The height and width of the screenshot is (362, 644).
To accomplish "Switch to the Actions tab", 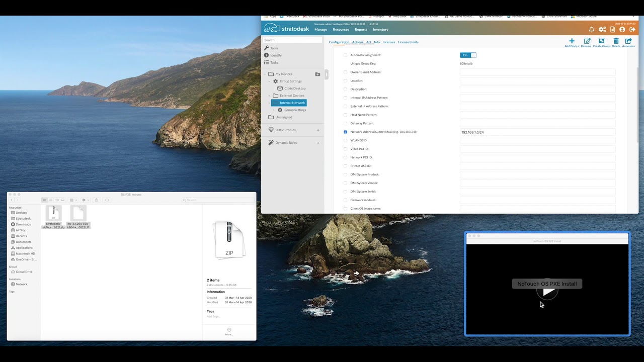I will pyautogui.click(x=358, y=42).
